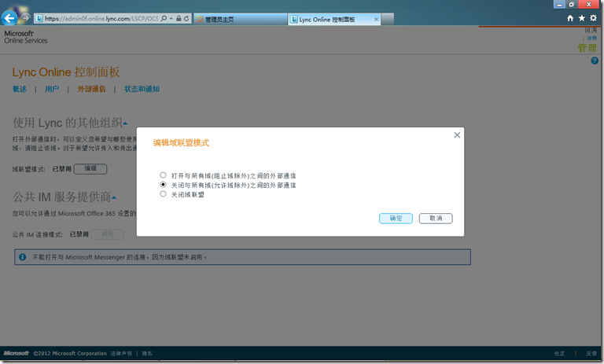Restore the browser window size
This screenshot has width=604, height=364.
point(572,4)
